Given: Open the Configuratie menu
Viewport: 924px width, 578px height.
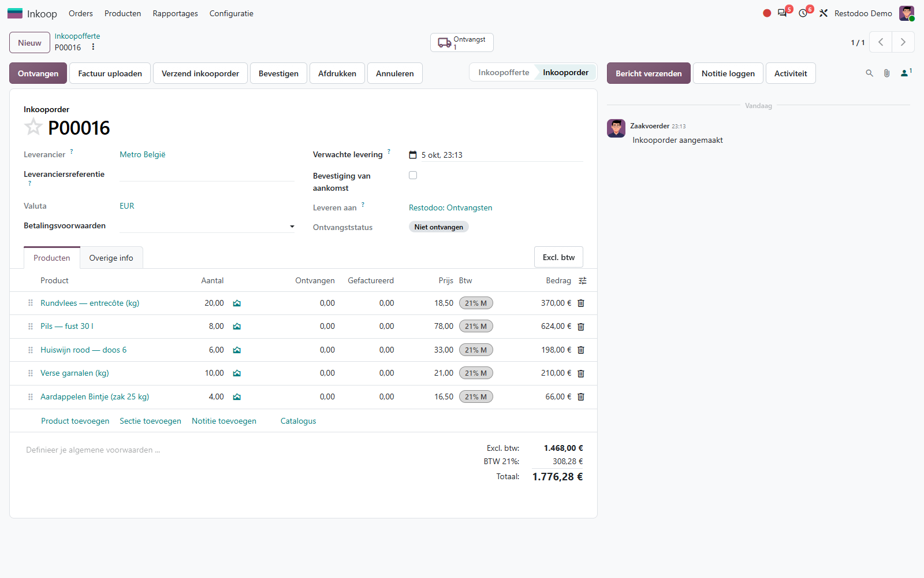Looking at the screenshot, I should (232, 13).
